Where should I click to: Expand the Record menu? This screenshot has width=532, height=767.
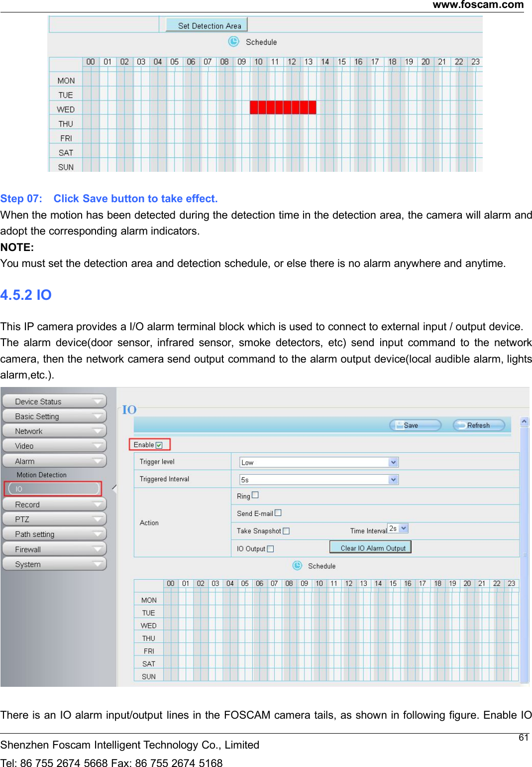pos(54,505)
